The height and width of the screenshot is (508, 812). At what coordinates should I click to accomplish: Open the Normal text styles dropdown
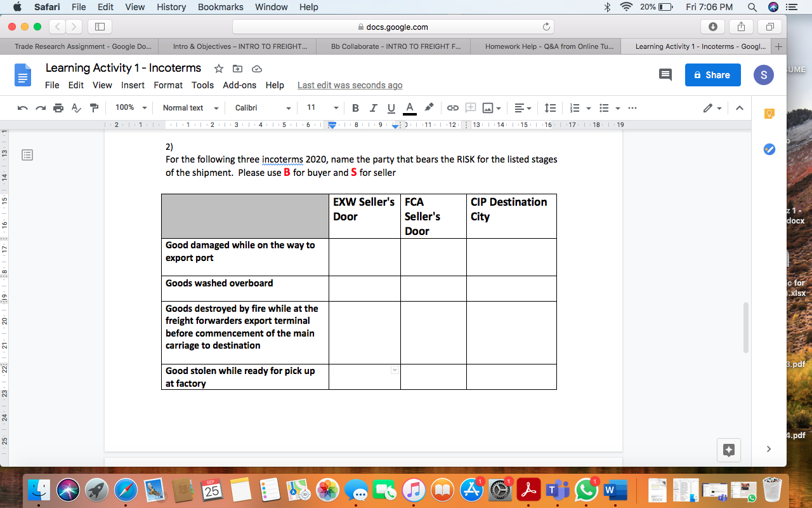click(x=190, y=108)
